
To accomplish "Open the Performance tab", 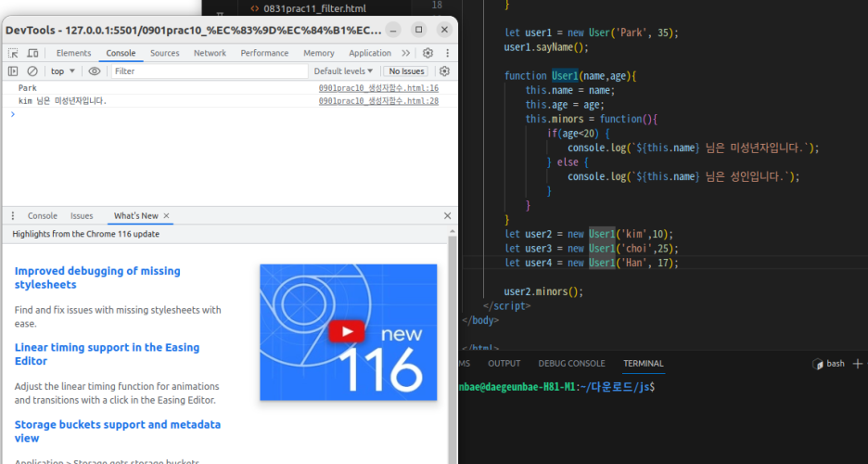I will click(264, 53).
